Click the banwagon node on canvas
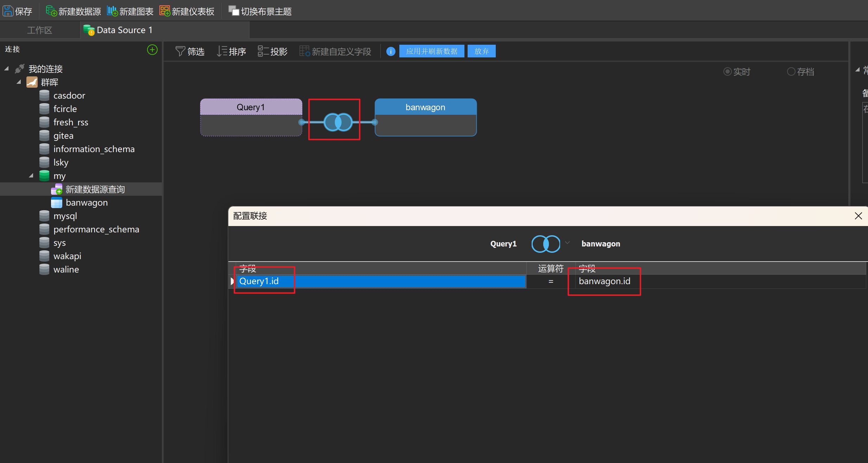868x463 pixels. (426, 117)
